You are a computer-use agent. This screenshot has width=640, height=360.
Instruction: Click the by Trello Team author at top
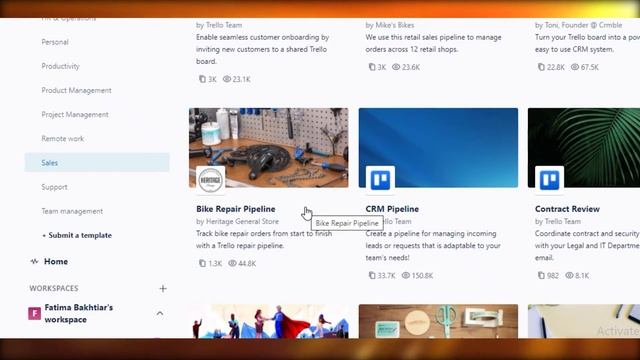click(x=219, y=25)
